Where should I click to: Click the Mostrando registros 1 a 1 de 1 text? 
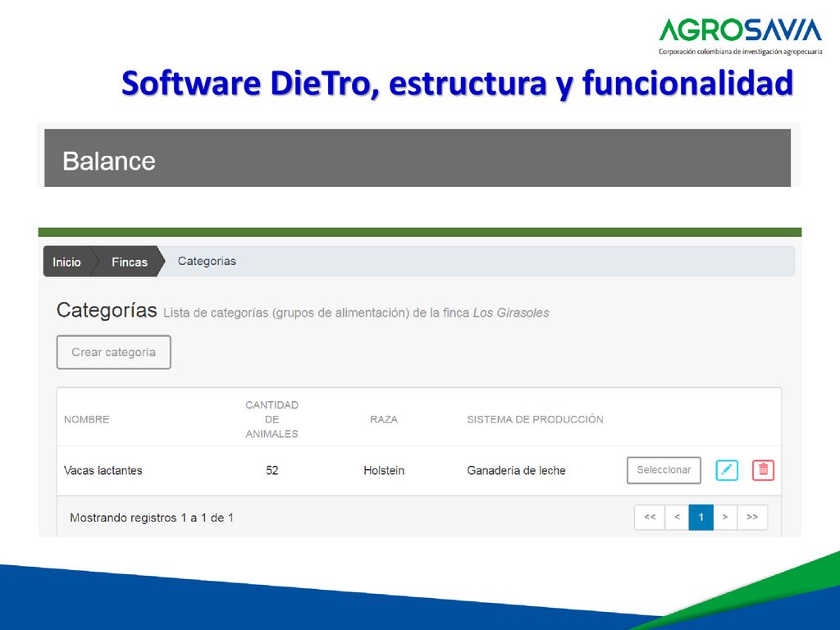(152, 518)
